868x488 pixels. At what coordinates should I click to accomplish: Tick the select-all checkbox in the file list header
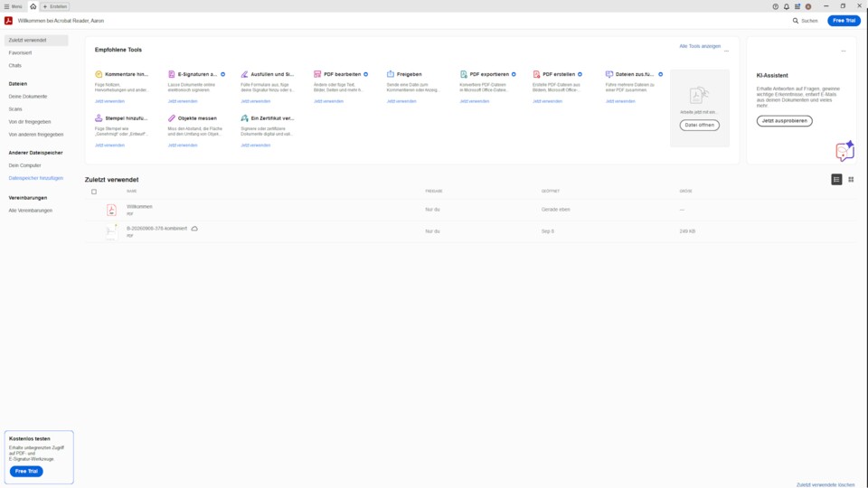(x=94, y=192)
